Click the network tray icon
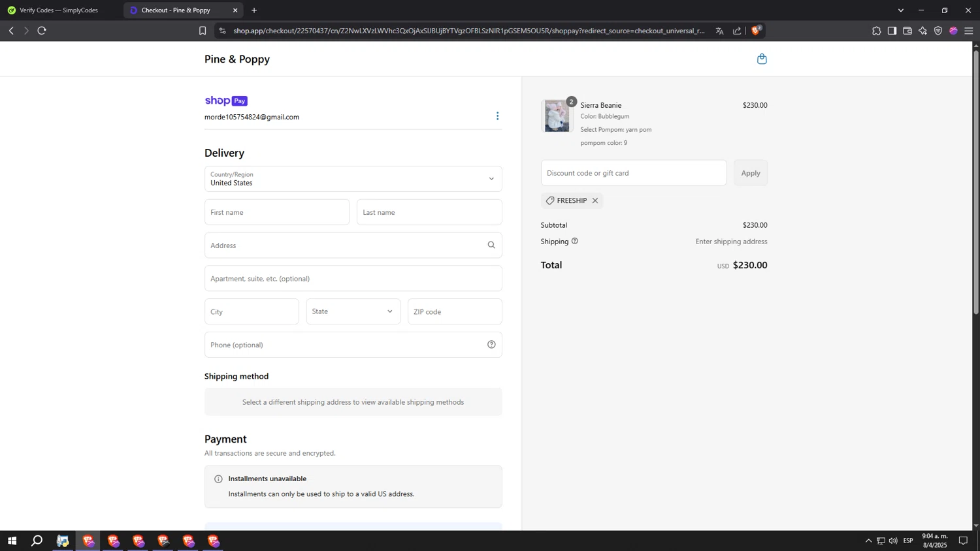The image size is (980, 551). click(x=881, y=541)
